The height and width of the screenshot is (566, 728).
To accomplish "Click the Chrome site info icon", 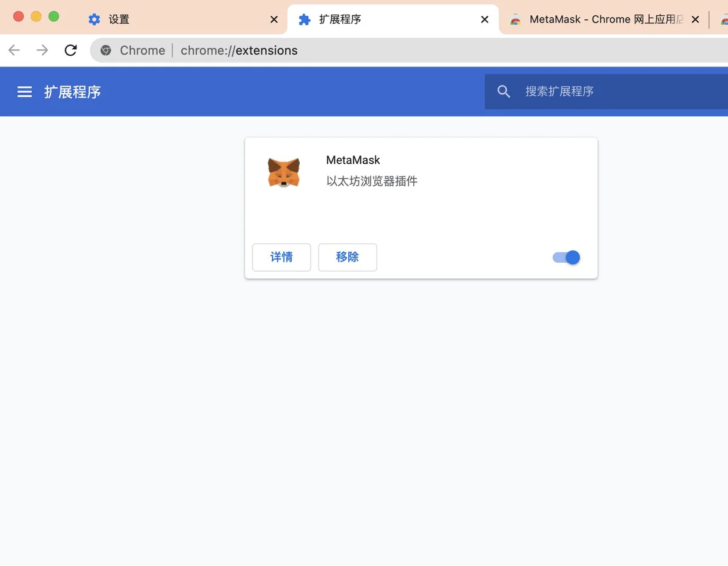I will [106, 50].
